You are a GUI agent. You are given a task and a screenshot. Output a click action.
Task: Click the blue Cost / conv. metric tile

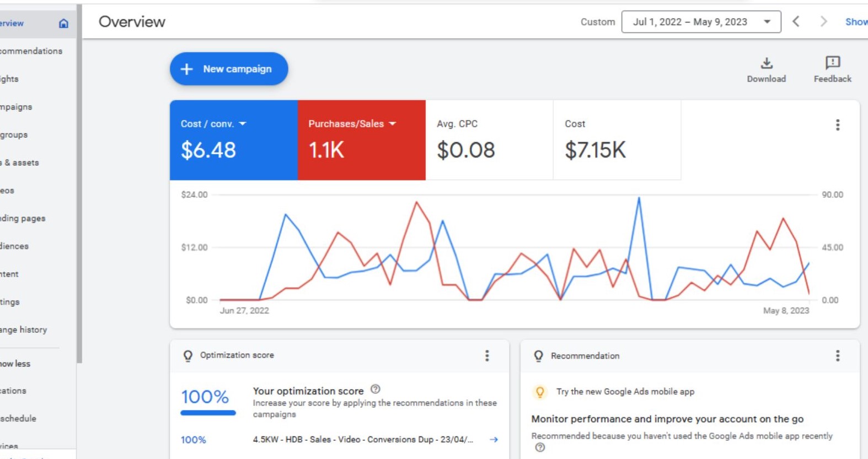[x=234, y=140]
